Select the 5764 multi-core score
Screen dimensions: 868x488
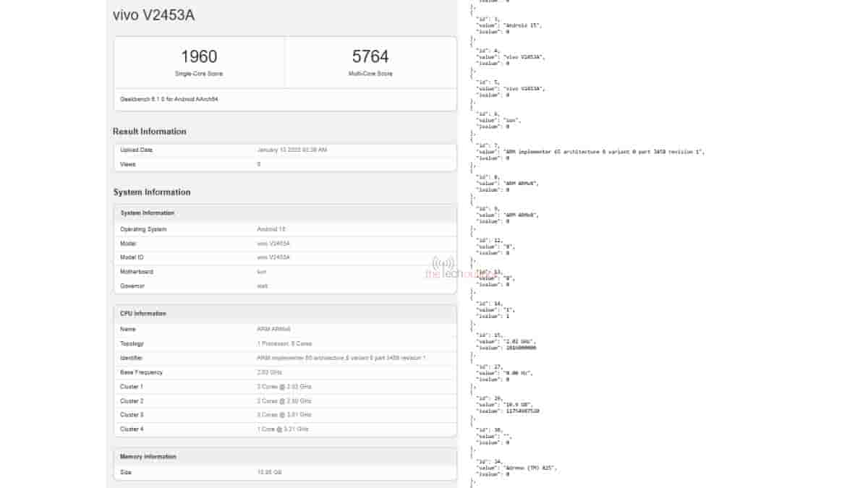tap(370, 57)
